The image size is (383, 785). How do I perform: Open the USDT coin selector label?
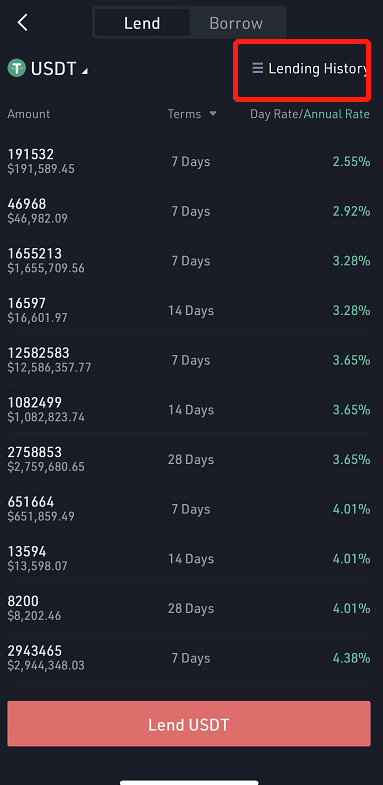[x=54, y=68]
